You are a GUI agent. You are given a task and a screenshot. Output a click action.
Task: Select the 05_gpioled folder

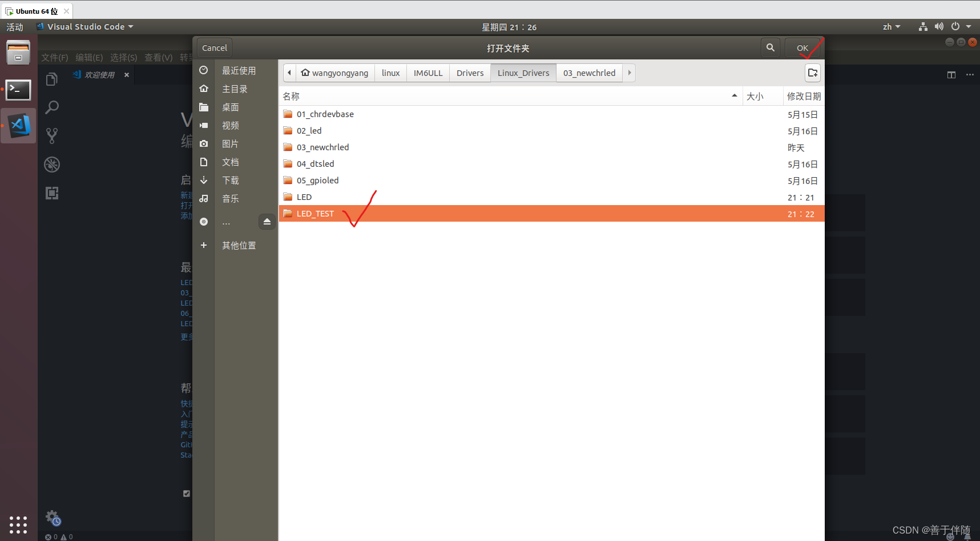pos(551,181)
